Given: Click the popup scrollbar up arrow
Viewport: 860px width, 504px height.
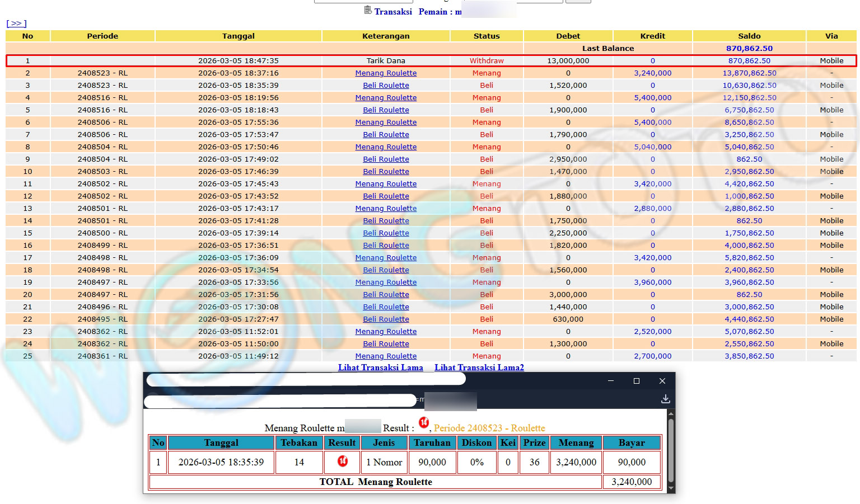Looking at the screenshot, I should click(x=671, y=413).
